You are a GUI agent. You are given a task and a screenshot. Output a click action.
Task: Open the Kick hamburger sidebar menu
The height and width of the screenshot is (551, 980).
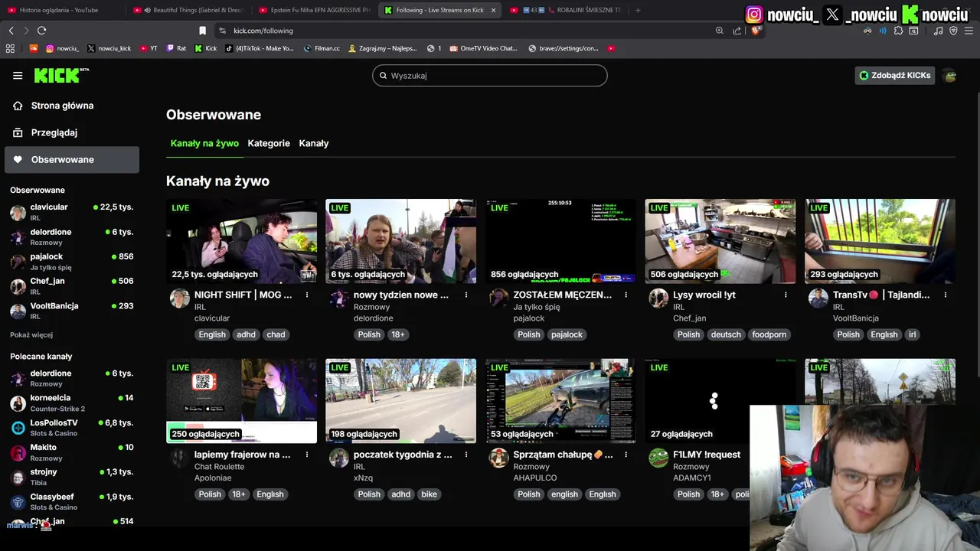click(18, 76)
